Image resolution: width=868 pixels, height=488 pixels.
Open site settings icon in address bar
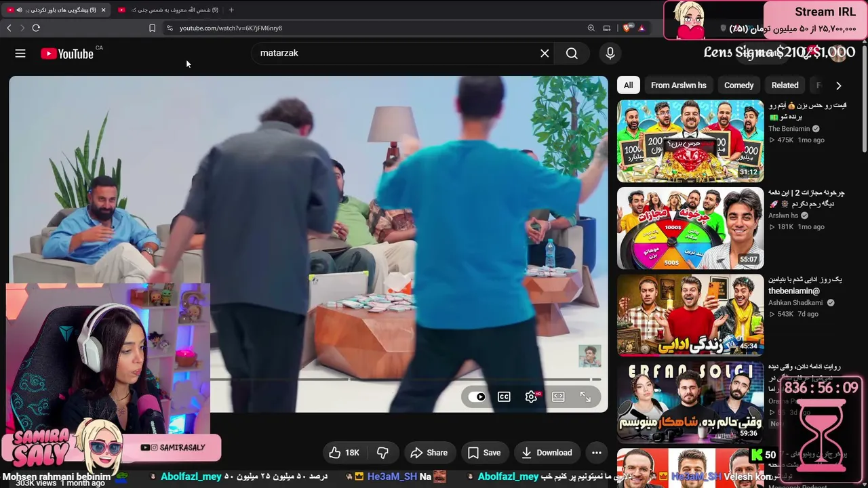coord(170,28)
